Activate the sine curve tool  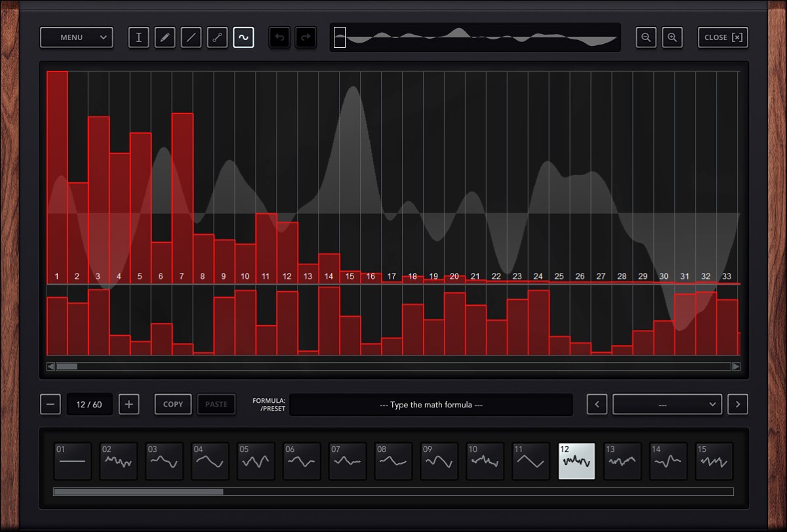coord(243,37)
